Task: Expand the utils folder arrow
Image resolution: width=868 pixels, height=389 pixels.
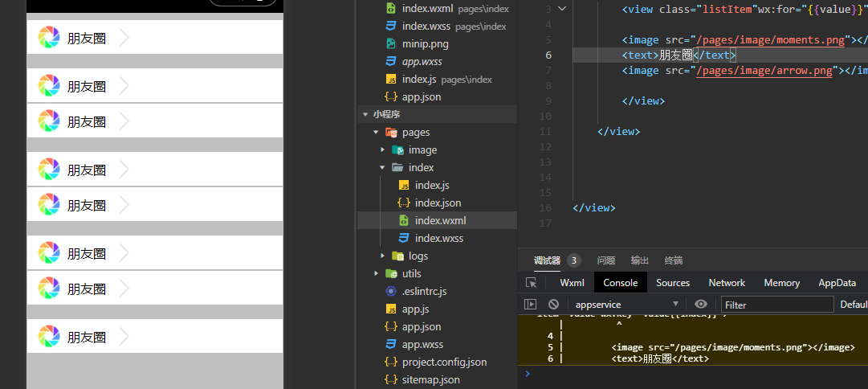Action: tap(376, 274)
